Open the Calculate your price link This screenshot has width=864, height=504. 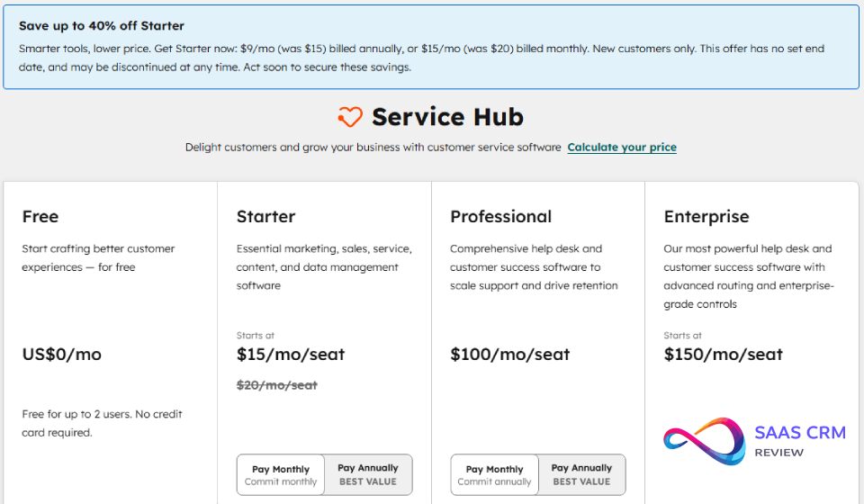[x=621, y=147]
